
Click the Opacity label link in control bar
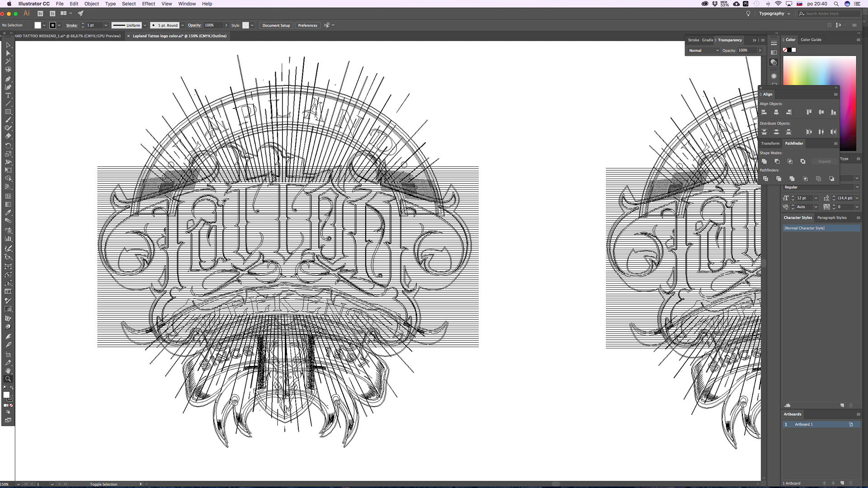coord(194,25)
